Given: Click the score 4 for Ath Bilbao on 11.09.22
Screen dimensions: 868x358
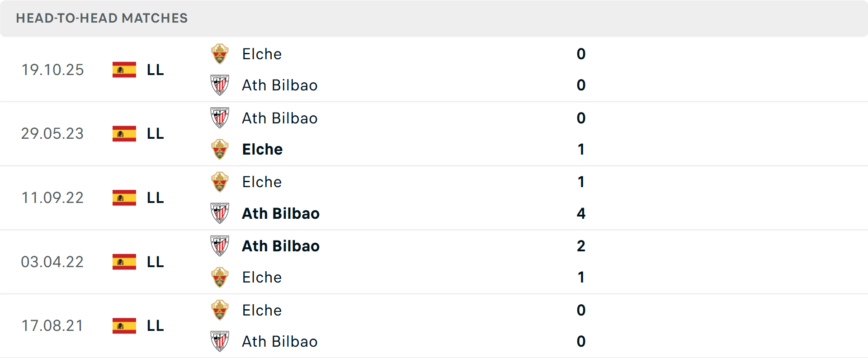Looking at the screenshot, I should pos(581,213).
